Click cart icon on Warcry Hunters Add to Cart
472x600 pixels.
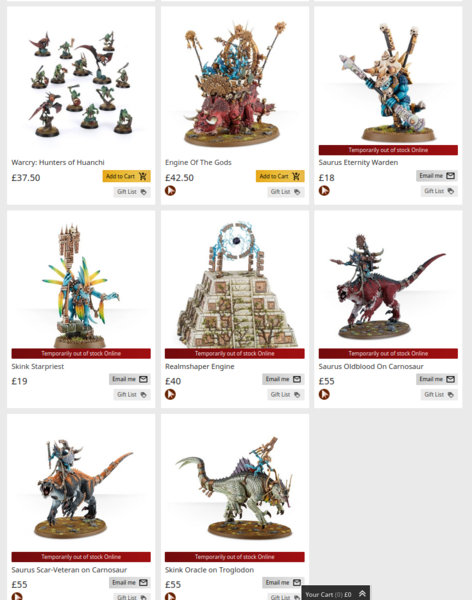[x=143, y=176]
